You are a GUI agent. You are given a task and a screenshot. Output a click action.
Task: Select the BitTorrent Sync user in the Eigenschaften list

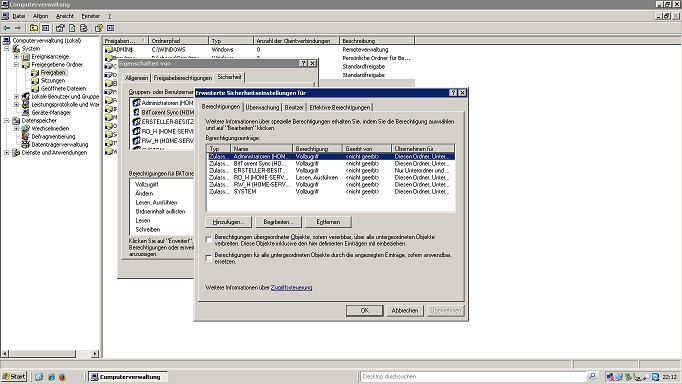pyautogui.click(x=167, y=112)
